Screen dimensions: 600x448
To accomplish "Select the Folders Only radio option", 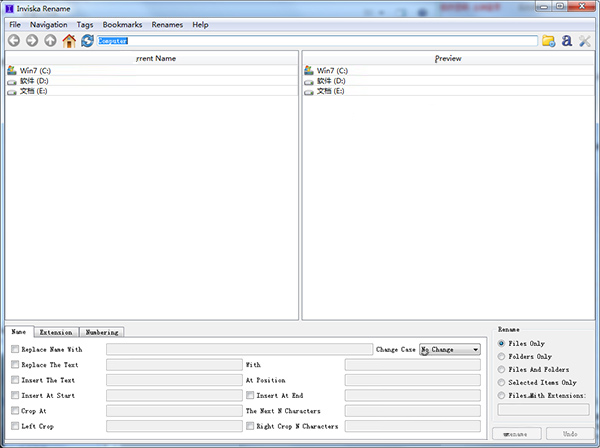I will (501, 356).
